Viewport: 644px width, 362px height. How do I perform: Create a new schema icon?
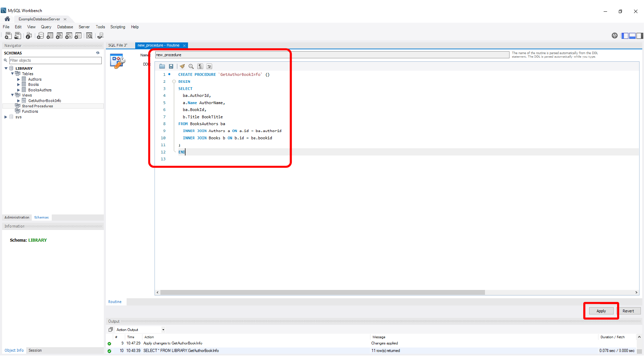click(40, 36)
